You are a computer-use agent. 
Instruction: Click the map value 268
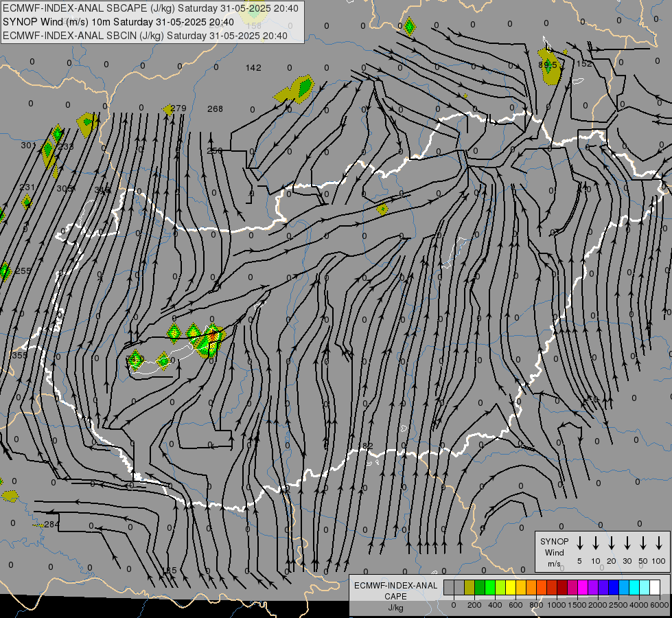point(215,109)
